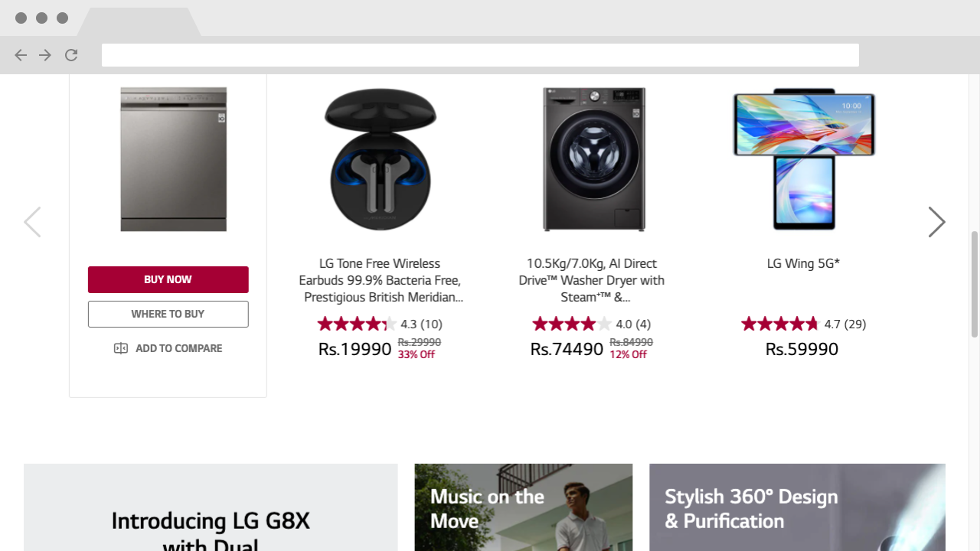Click the dishwasher product thumbnail

click(173, 158)
